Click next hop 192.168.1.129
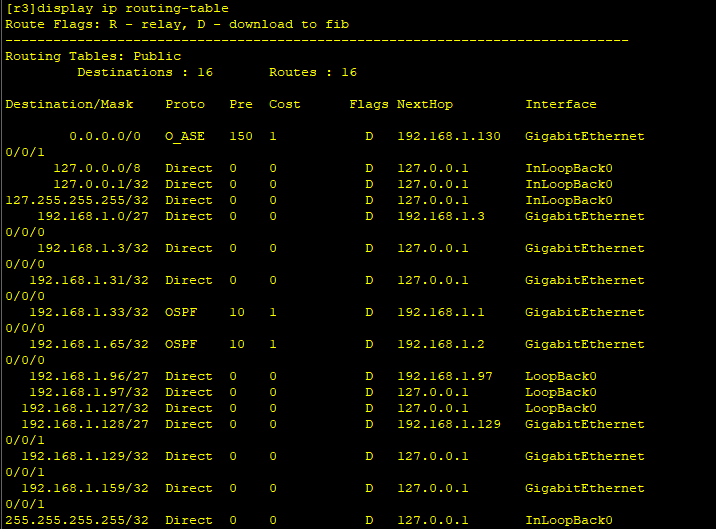Viewport: 716px width, 529px height. [x=449, y=424]
